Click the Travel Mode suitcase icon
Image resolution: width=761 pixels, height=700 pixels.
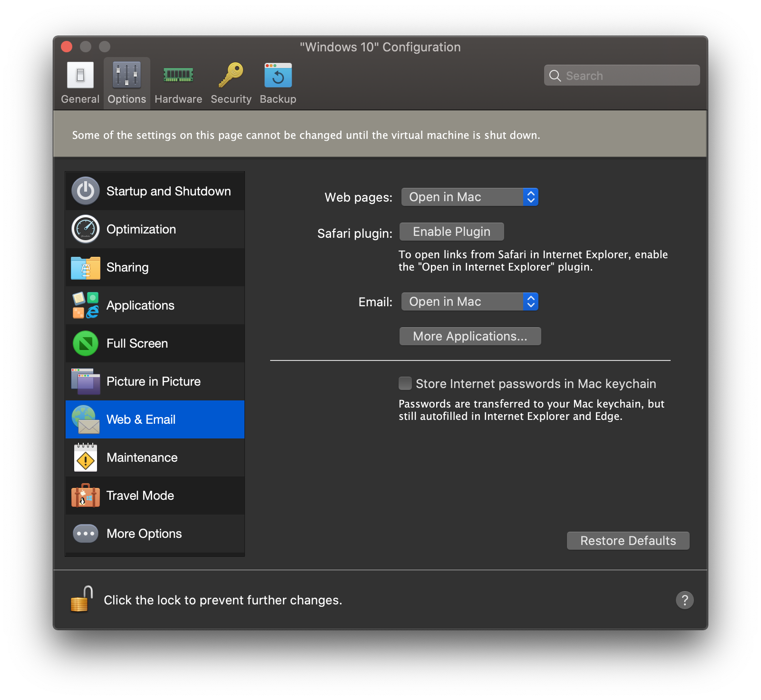pos(86,496)
